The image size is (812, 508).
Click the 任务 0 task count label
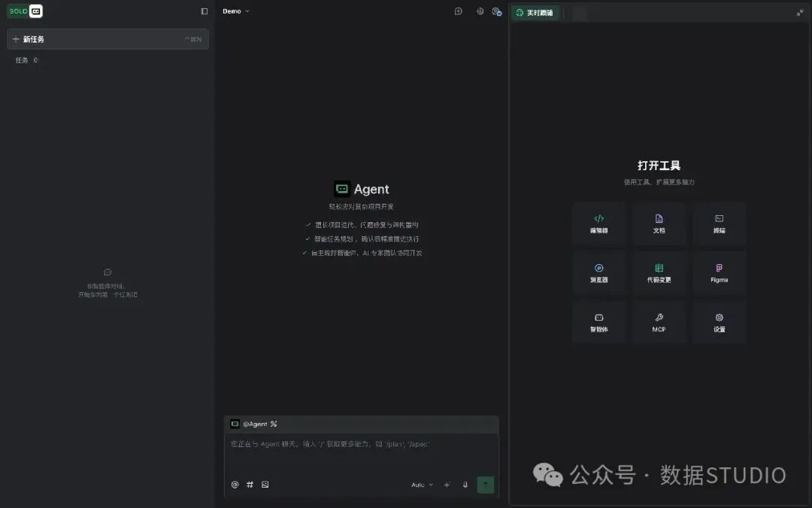(26, 60)
